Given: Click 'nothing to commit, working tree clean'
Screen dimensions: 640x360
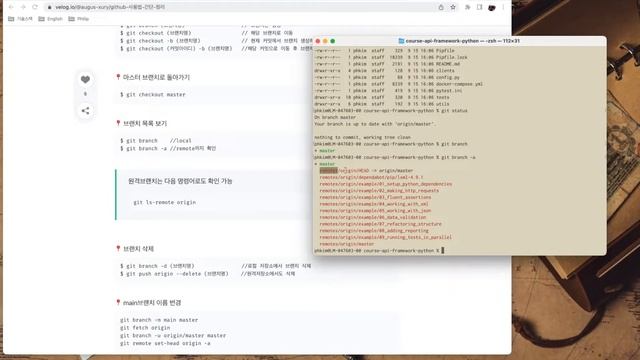Looking at the screenshot, I should [362, 137].
